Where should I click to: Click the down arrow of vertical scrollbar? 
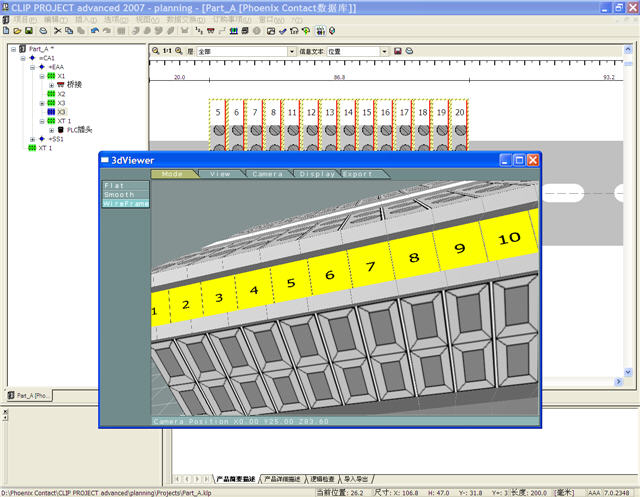click(628, 372)
